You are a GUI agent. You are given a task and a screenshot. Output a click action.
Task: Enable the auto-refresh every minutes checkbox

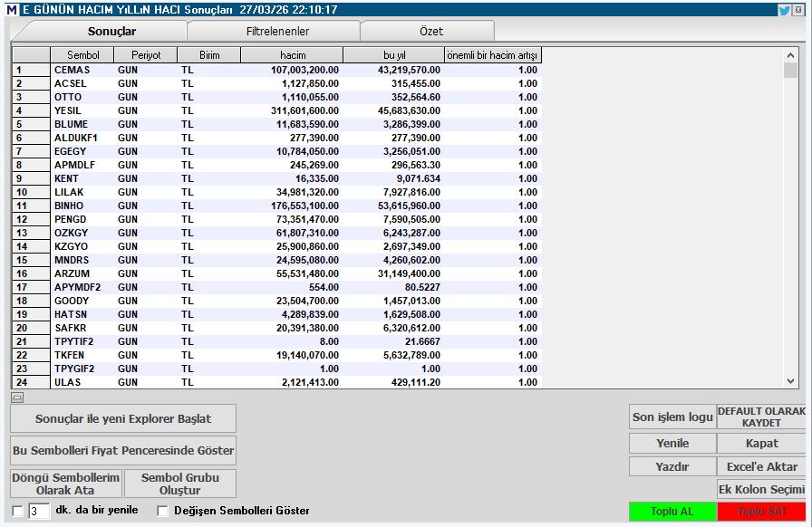[17, 511]
